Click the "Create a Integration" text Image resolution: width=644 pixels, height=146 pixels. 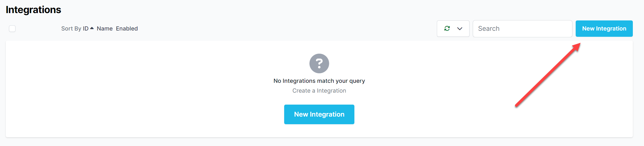(x=319, y=91)
